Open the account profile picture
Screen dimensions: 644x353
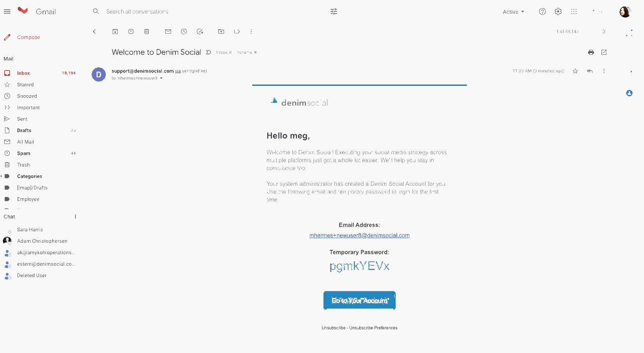tap(625, 11)
